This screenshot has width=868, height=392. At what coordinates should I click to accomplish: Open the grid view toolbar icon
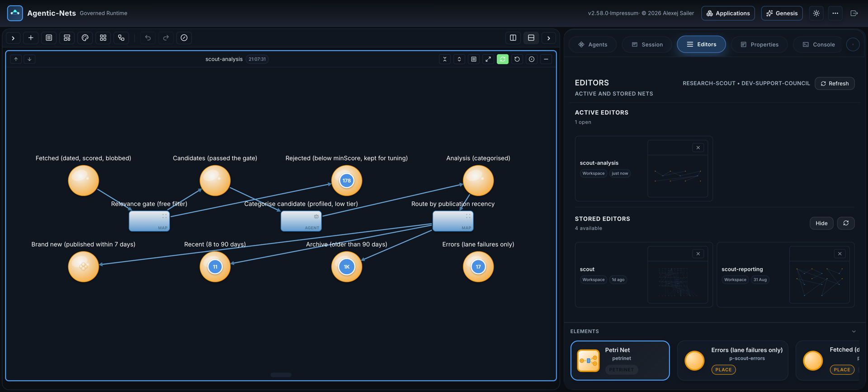click(x=103, y=38)
